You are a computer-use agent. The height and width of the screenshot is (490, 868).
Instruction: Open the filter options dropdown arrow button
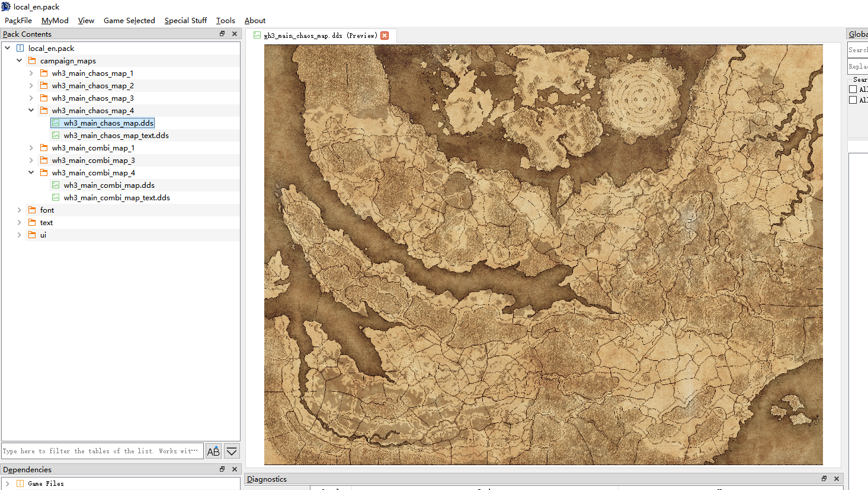(x=232, y=451)
